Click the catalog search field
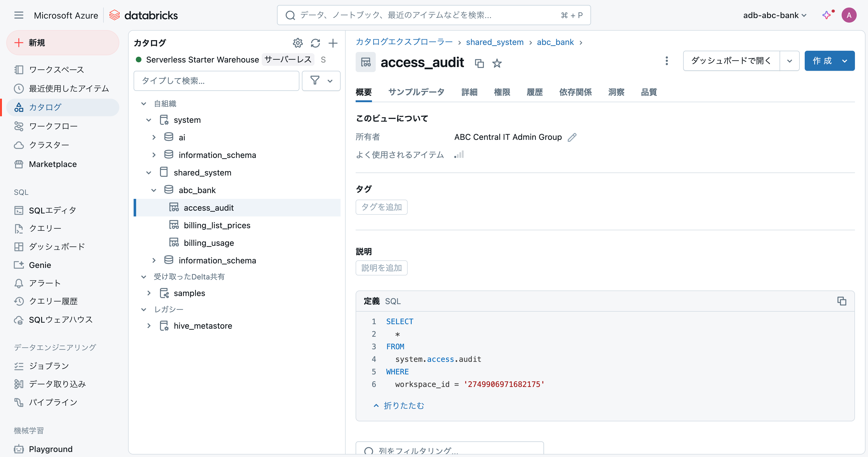Screen dimensions: 868x457 pos(216,81)
